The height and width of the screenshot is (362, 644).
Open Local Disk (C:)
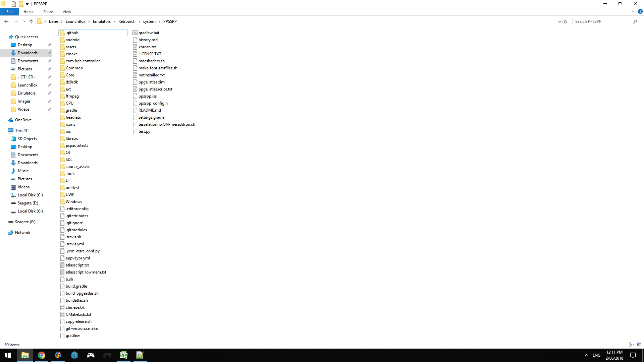point(30,195)
